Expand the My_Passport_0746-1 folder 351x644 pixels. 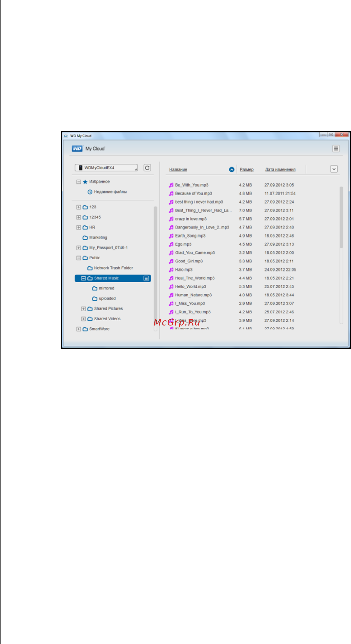78,248
